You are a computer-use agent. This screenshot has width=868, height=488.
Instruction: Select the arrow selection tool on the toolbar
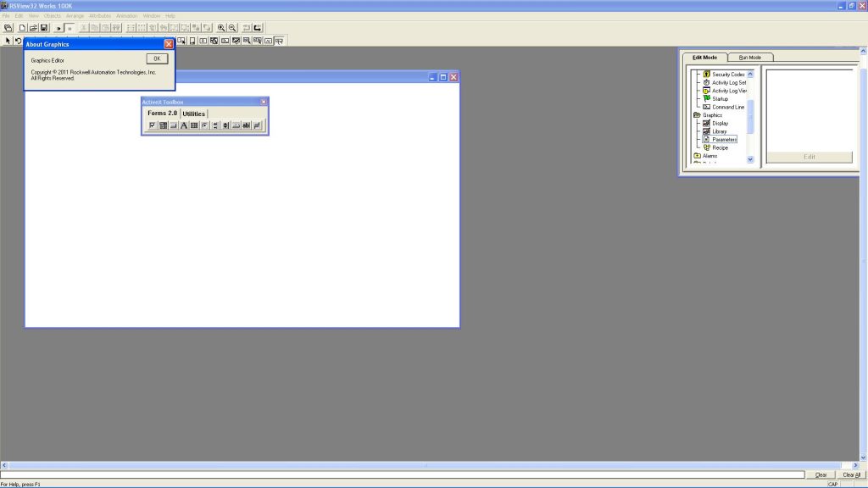[x=7, y=38]
